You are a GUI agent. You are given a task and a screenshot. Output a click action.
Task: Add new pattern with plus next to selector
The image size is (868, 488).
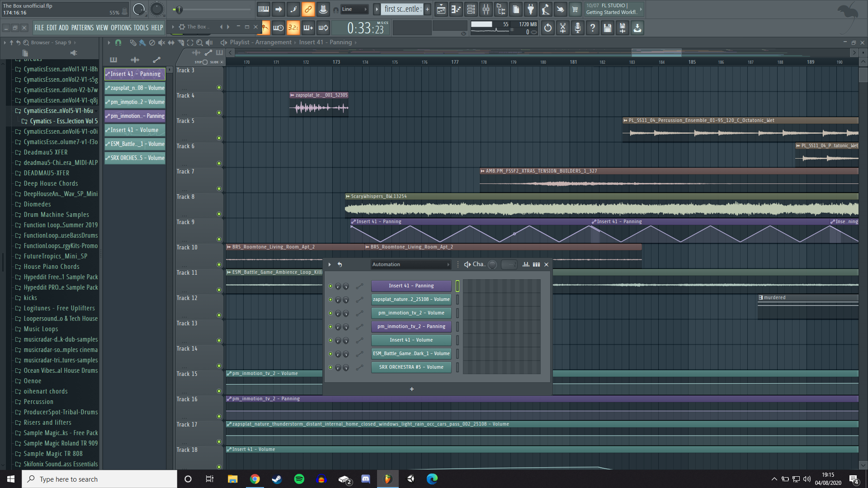(427, 9)
